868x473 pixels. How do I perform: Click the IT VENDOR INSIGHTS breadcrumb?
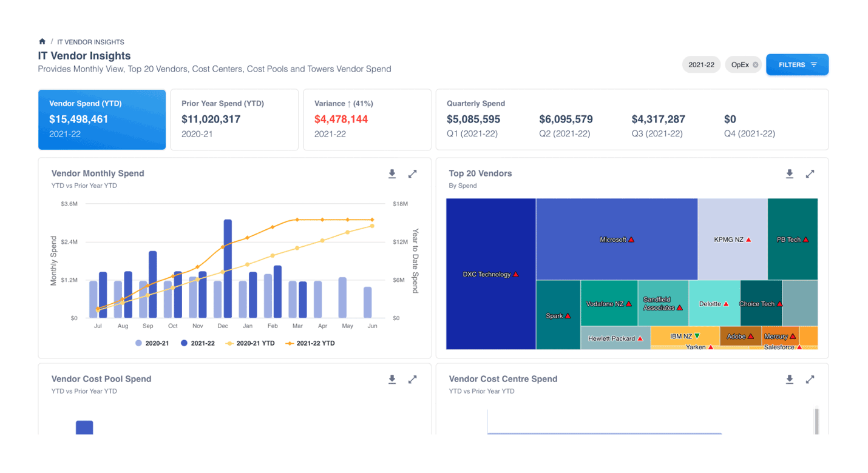coord(90,42)
